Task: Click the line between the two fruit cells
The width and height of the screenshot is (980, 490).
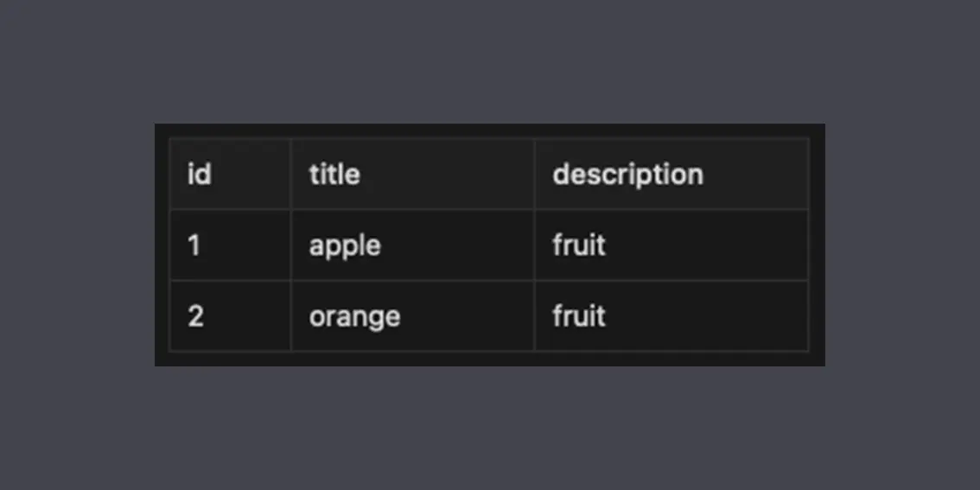Action: [671, 281]
